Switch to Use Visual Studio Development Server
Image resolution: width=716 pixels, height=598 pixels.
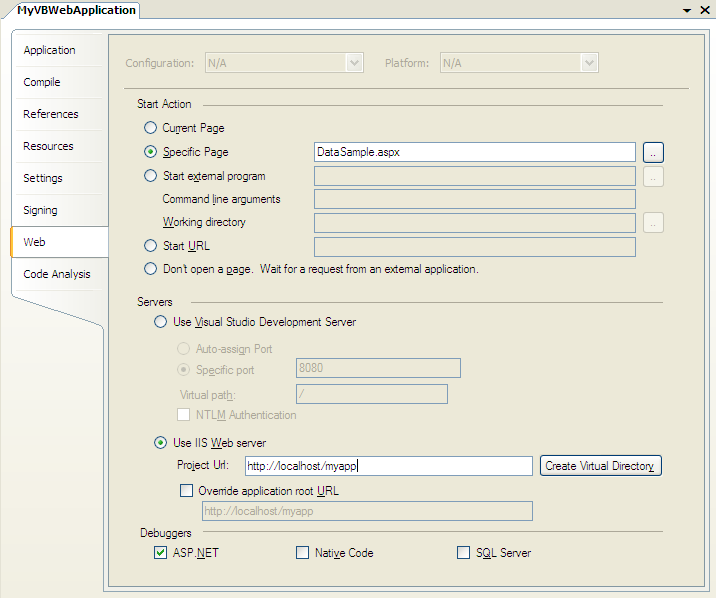(x=161, y=322)
